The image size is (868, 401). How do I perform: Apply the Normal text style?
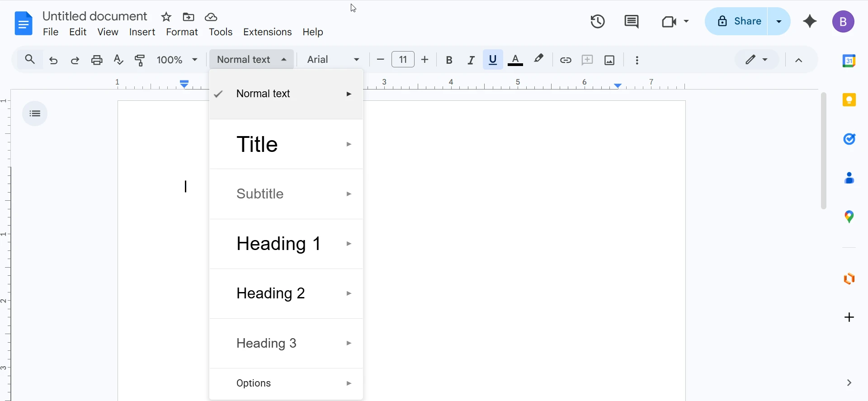point(286,94)
